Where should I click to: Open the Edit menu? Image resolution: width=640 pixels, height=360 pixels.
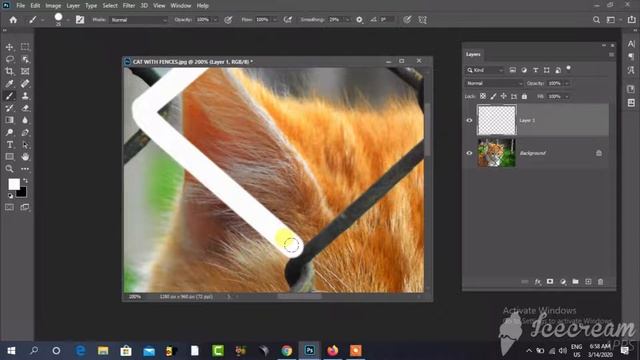[35, 6]
